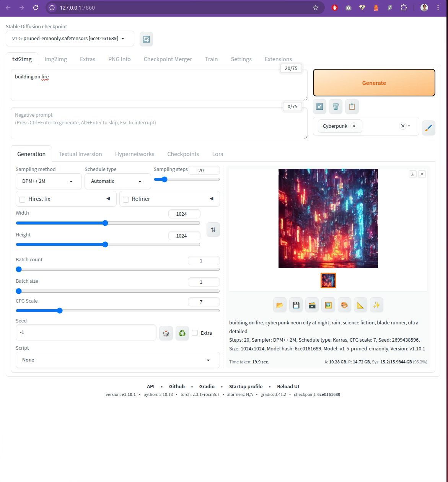Open the Script dropdown

tap(117, 360)
